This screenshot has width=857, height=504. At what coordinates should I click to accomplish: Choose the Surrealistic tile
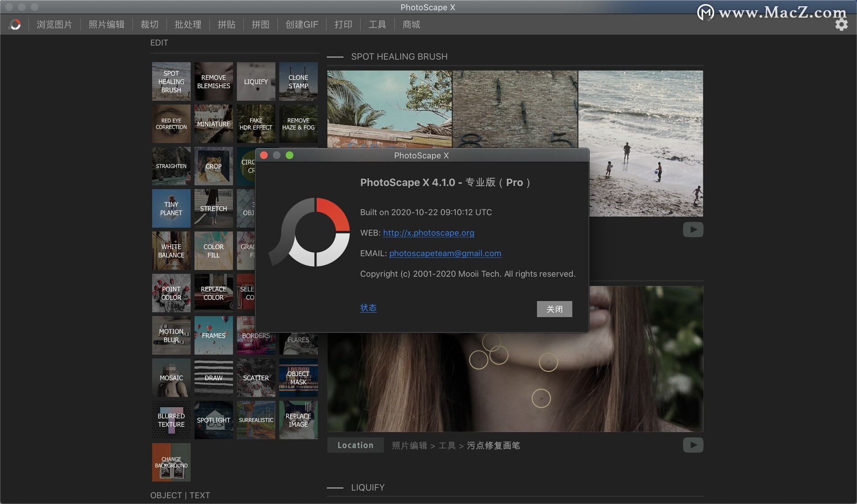pos(256,420)
